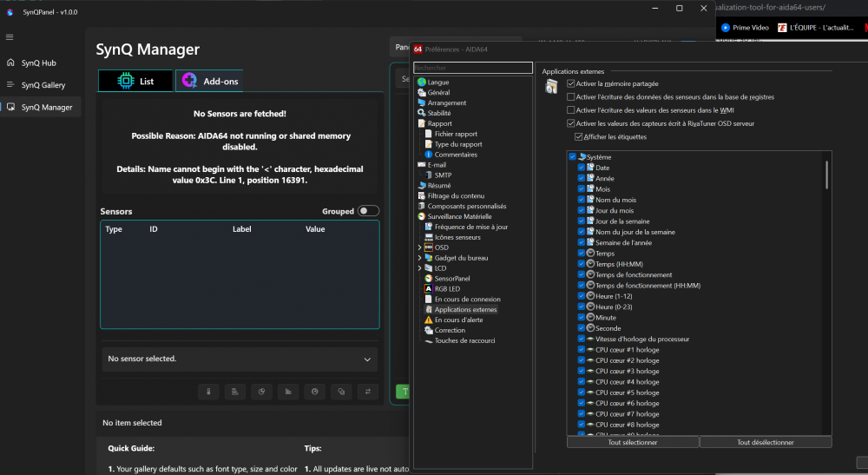868x475 pixels.
Task: Click the thermometer icon button
Action: (x=208, y=392)
